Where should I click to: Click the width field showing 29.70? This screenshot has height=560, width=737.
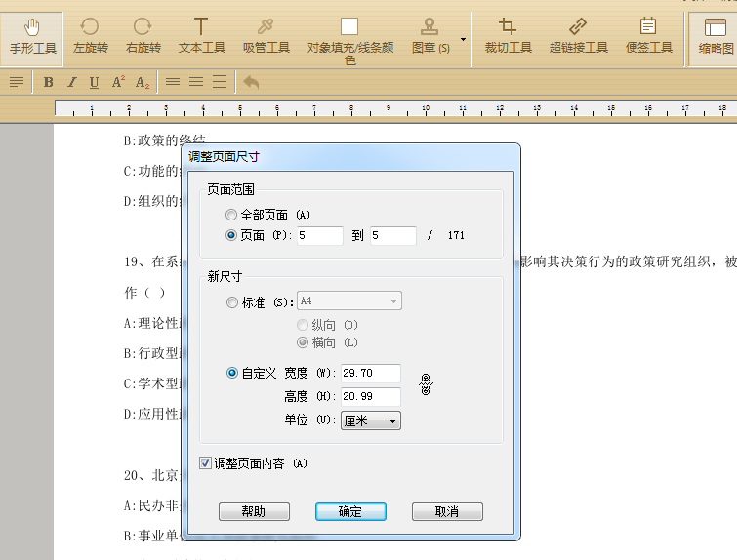pos(371,373)
